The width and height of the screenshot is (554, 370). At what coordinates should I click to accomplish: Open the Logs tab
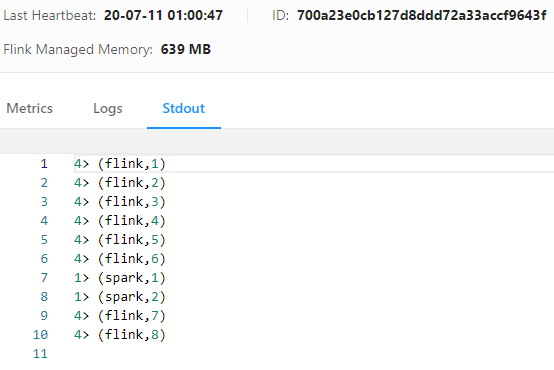(108, 109)
